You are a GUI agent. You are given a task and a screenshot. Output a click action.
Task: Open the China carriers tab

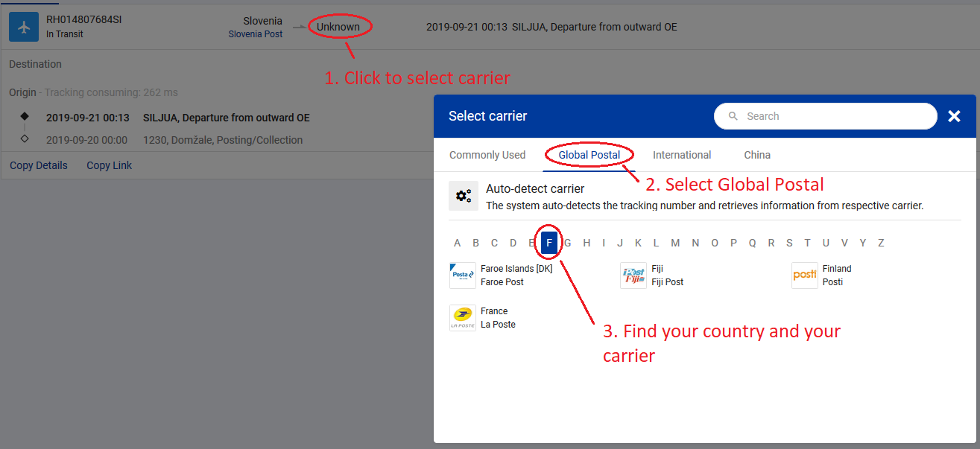click(x=757, y=155)
